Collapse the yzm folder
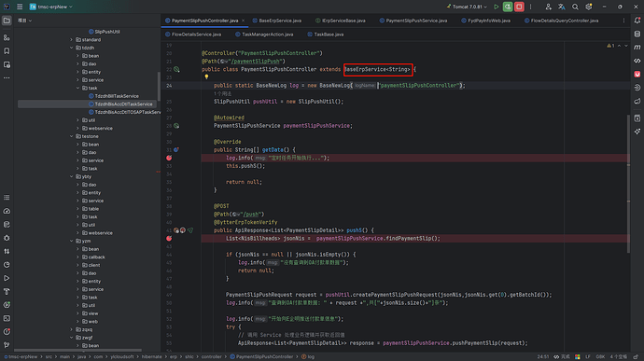The height and width of the screenshot is (361, 644). (72, 241)
